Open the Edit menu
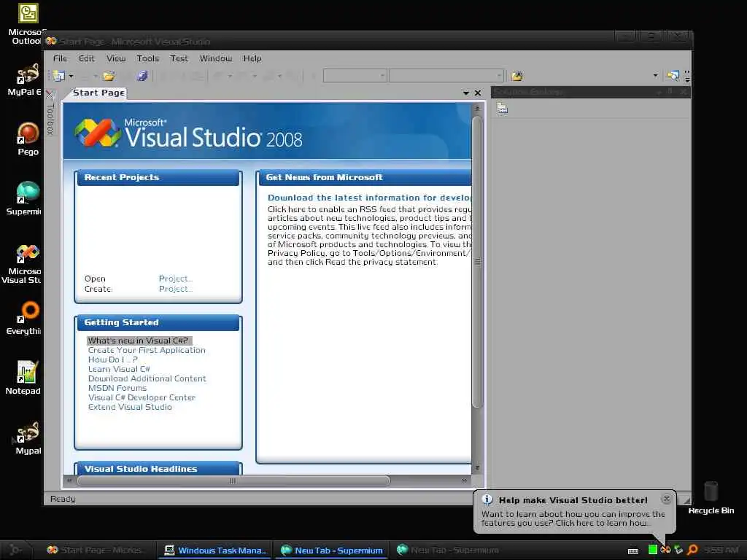 click(x=86, y=58)
